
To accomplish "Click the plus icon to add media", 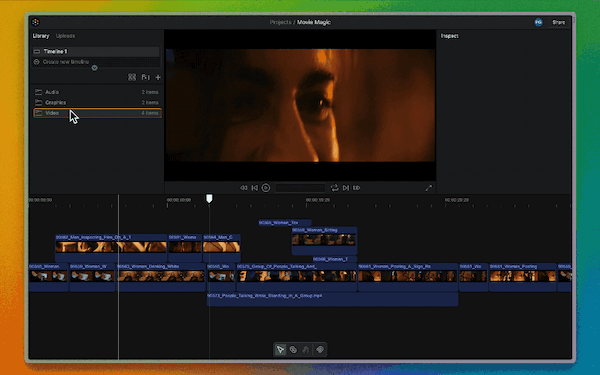I will 158,77.
